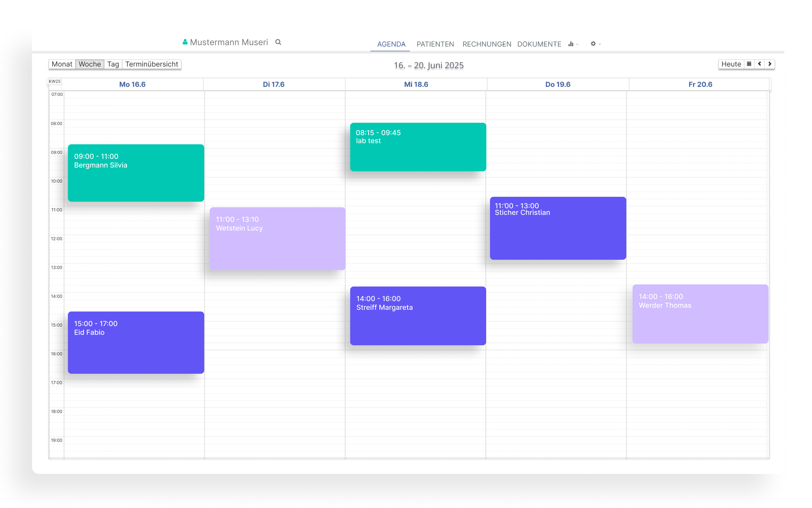Open patient search with the magnifier icon
Image resolution: width=812 pixels, height=508 pixels.
[x=278, y=42]
